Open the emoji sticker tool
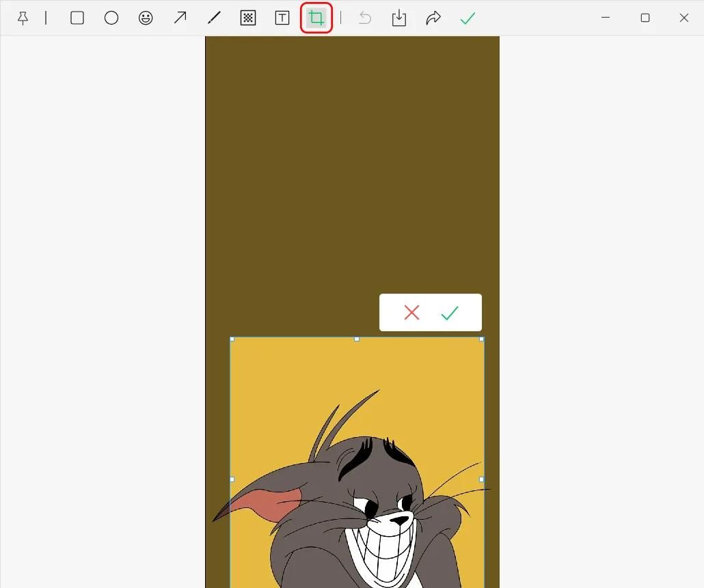The width and height of the screenshot is (704, 588). [146, 18]
